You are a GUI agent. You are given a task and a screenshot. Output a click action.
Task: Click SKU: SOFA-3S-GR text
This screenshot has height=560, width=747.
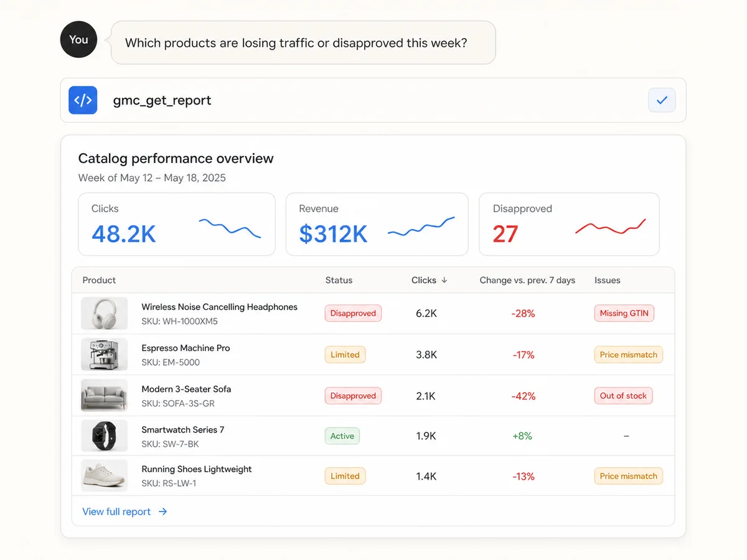point(178,403)
